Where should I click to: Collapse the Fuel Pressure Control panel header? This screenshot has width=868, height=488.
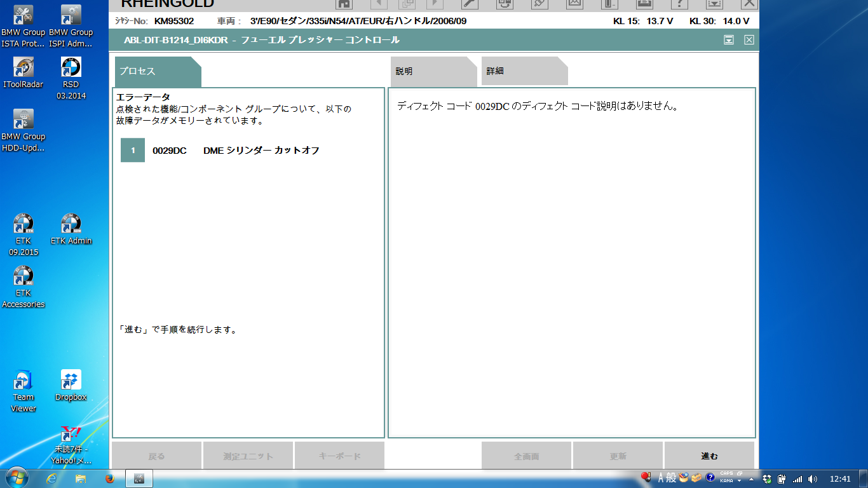click(729, 40)
